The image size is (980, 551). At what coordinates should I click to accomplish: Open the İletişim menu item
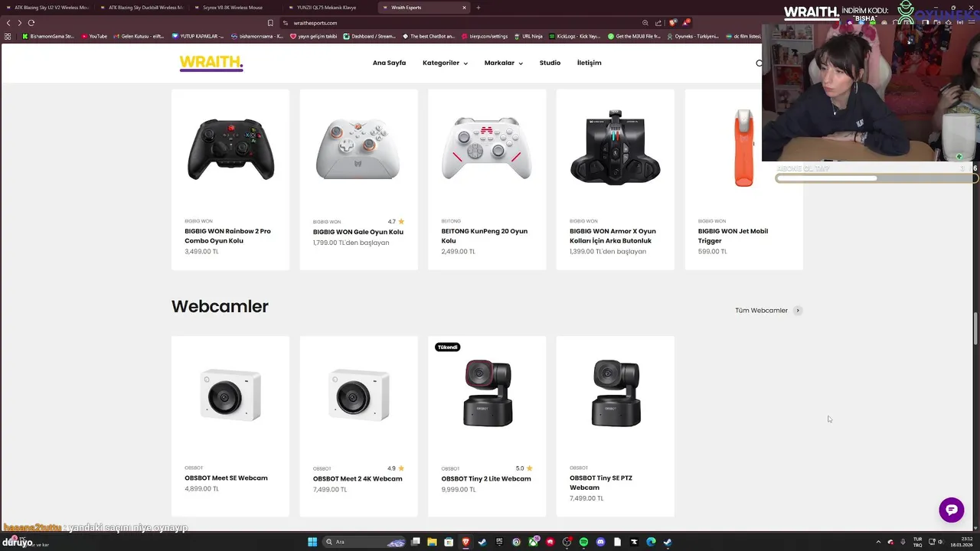(x=589, y=63)
